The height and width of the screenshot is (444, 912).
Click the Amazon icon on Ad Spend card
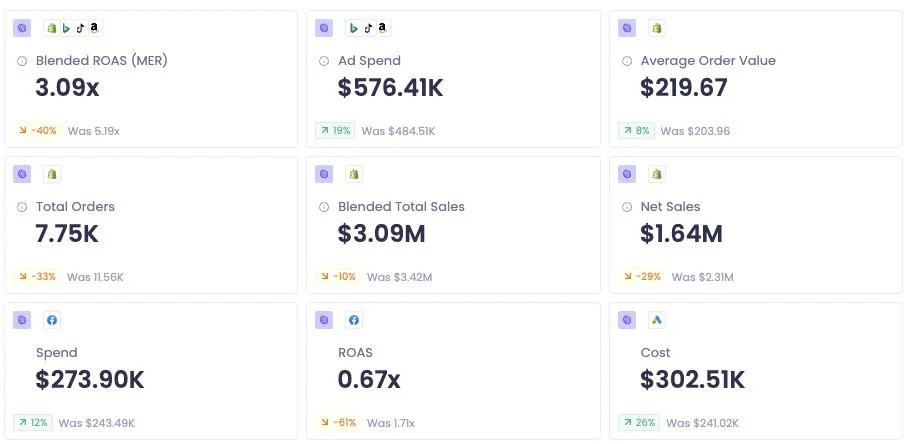pos(382,28)
